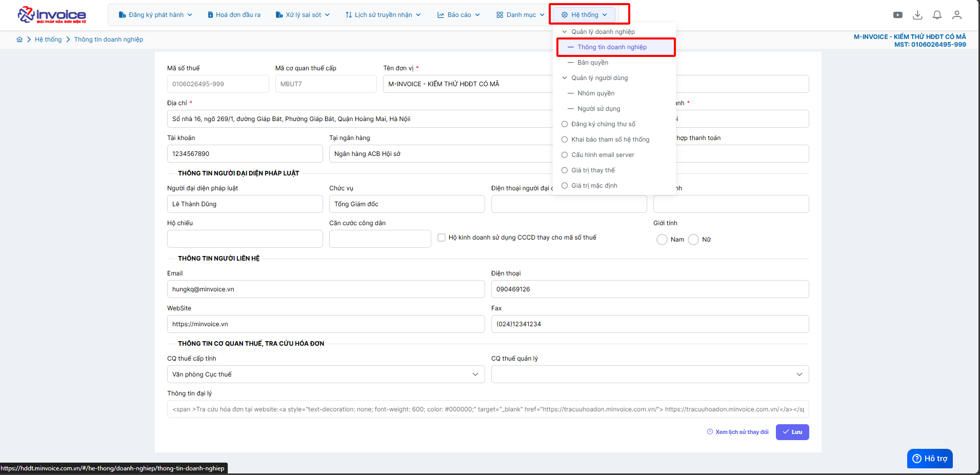
Task: Click the Mã cơ quan thuế cấp field
Action: 326,84
